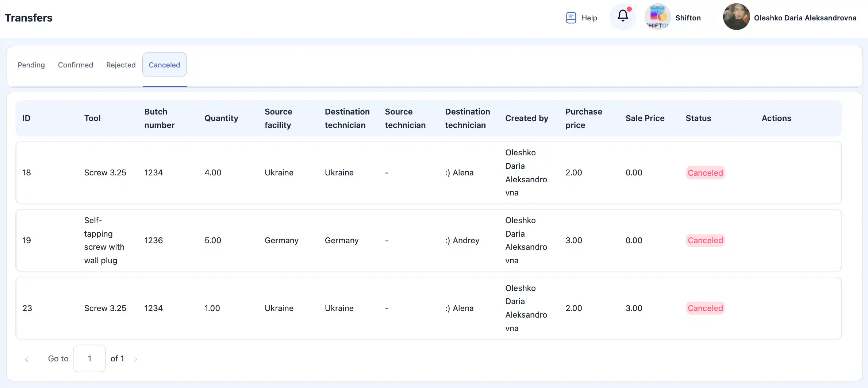Open the Help link text
Viewport: 868px width, 388px height.
coord(589,18)
